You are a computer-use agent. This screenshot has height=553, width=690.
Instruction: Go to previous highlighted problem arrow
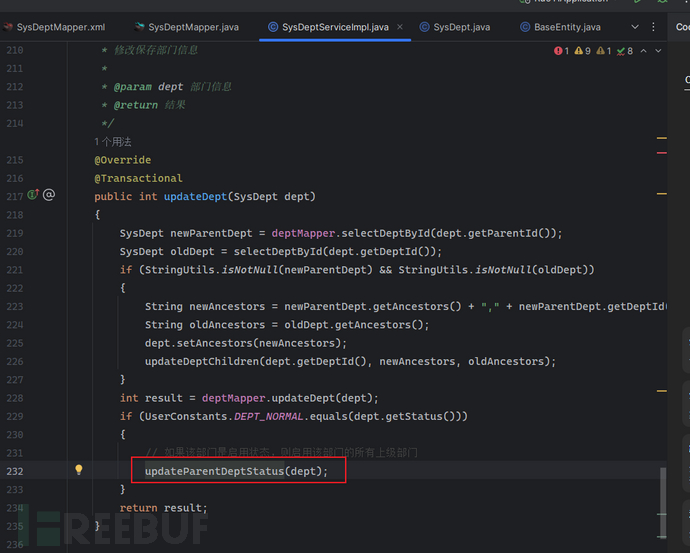[644, 51]
